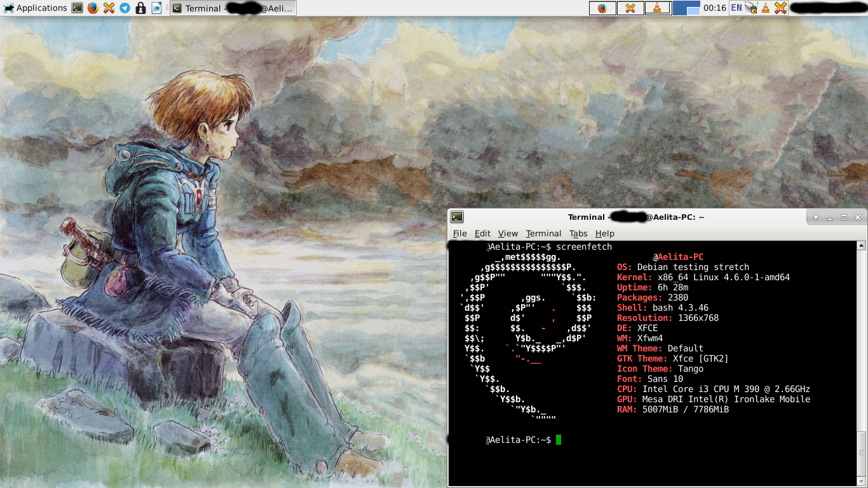Image resolution: width=868 pixels, height=488 pixels.
Task: Open the Applications menu
Action: coord(35,8)
